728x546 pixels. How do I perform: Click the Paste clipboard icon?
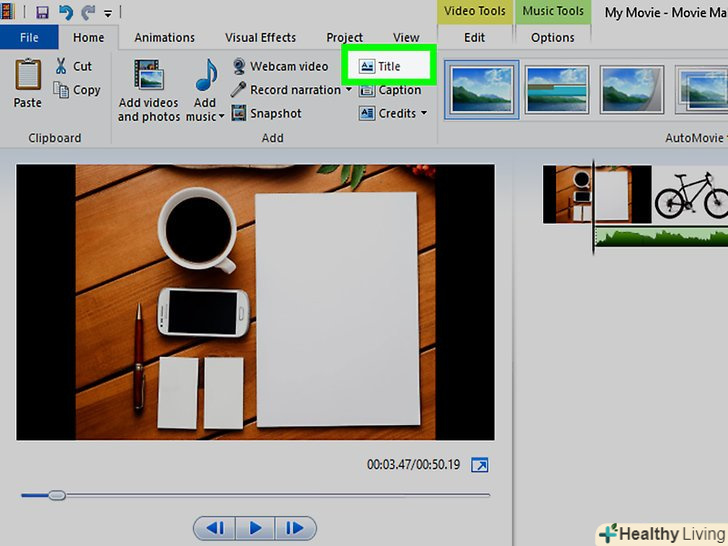pos(28,74)
